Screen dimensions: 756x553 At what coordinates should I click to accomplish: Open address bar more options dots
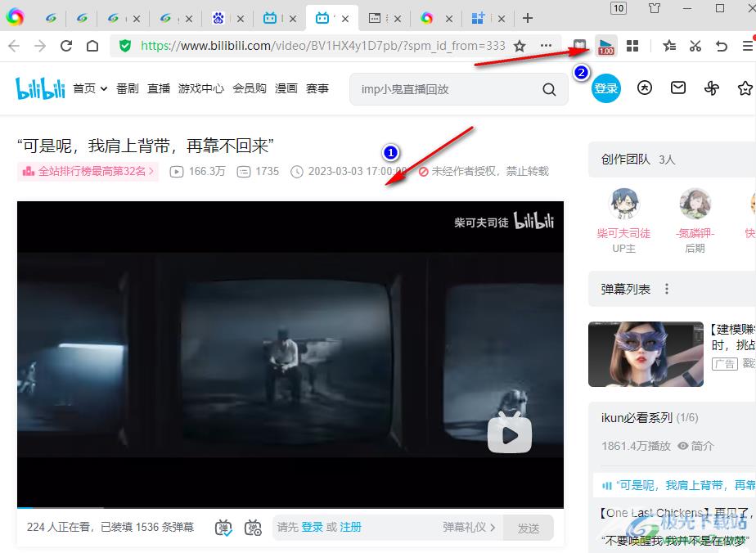click(x=546, y=45)
